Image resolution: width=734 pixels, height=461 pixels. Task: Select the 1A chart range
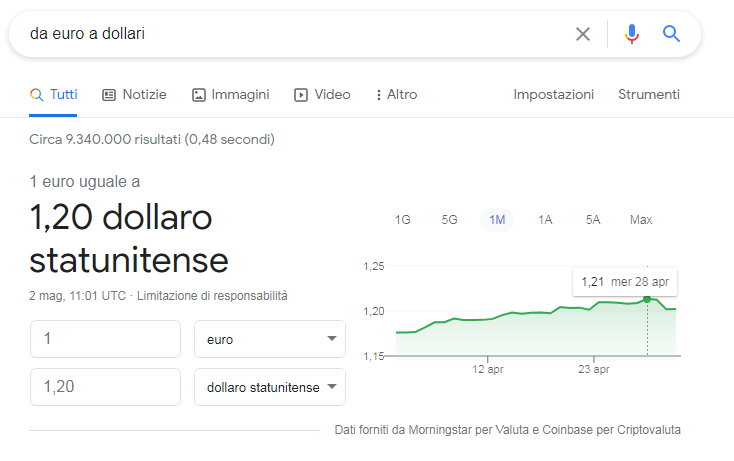coord(545,220)
